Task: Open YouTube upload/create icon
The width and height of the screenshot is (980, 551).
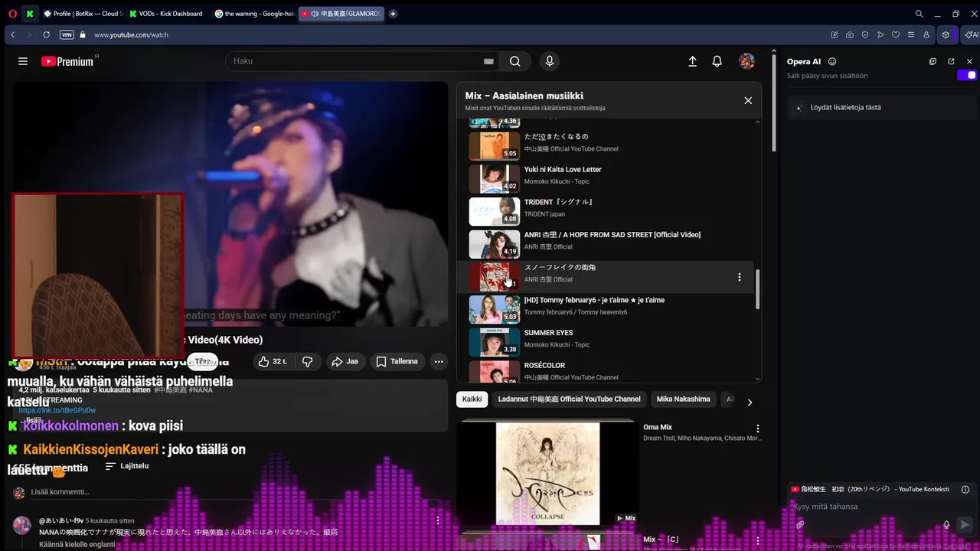Action: 692,61
